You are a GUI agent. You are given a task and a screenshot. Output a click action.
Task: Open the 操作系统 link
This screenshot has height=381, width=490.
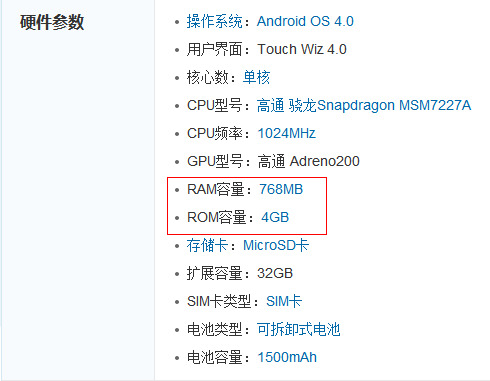[214, 21]
